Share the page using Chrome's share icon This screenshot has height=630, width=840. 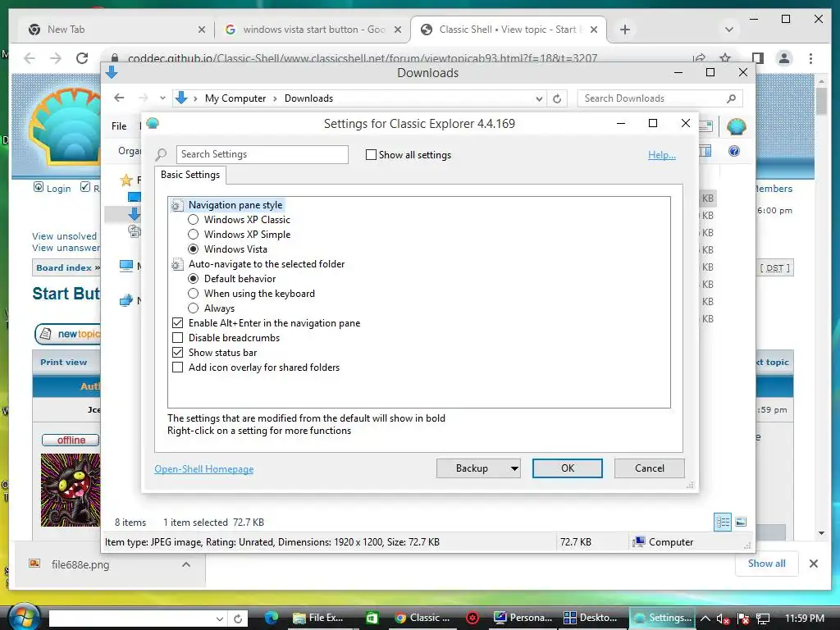[x=699, y=58]
